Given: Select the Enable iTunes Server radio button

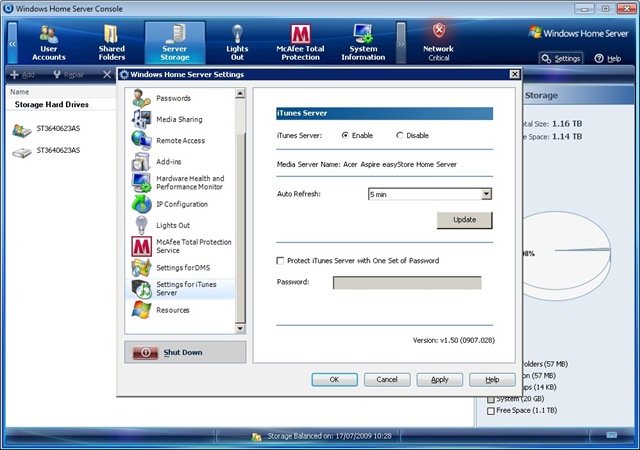Looking at the screenshot, I should (x=345, y=135).
